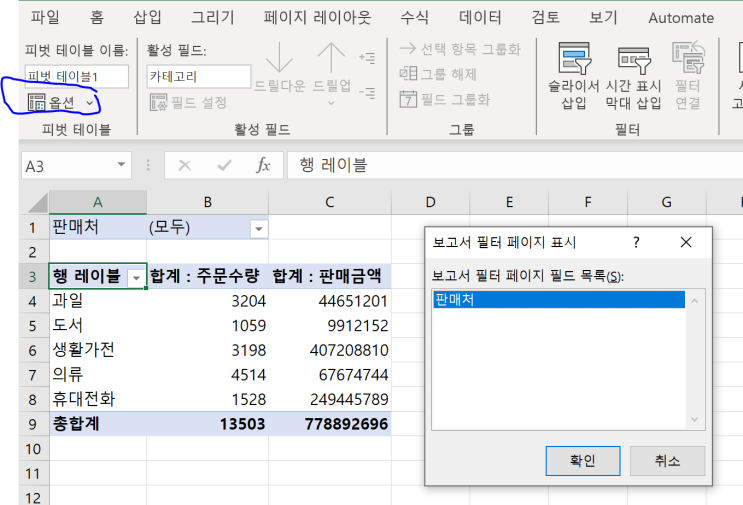Screen dimensions: 743x505
Task: Select column B header
Action: tap(208, 202)
